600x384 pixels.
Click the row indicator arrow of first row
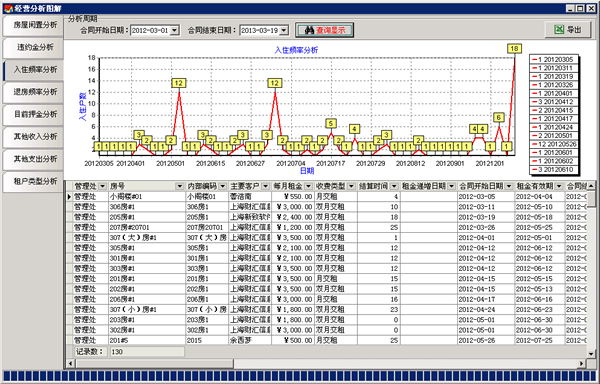pos(69,197)
